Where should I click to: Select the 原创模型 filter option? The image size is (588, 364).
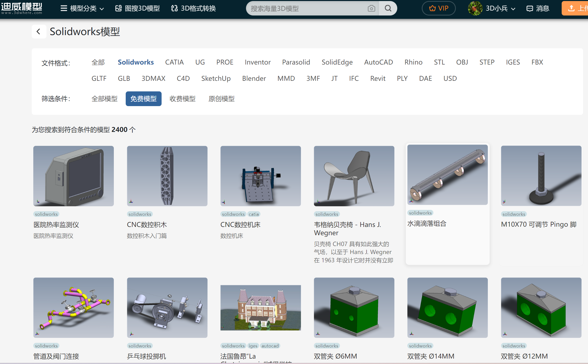click(x=221, y=99)
